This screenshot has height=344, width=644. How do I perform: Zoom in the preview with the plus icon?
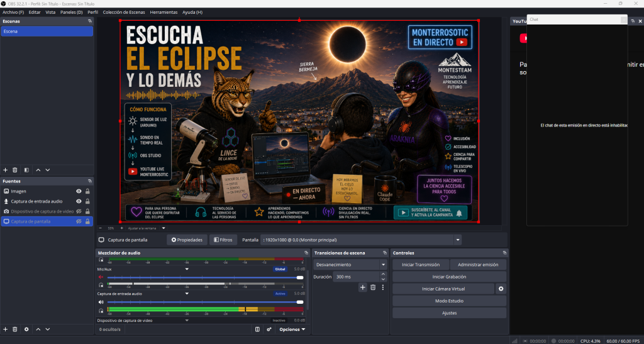(121, 228)
